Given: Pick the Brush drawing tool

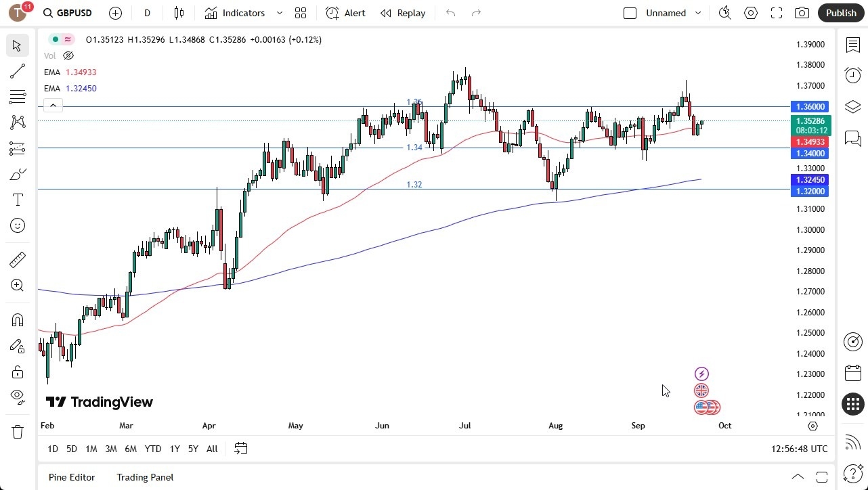Looking at the screenshot, I should [x=17, y=174].
